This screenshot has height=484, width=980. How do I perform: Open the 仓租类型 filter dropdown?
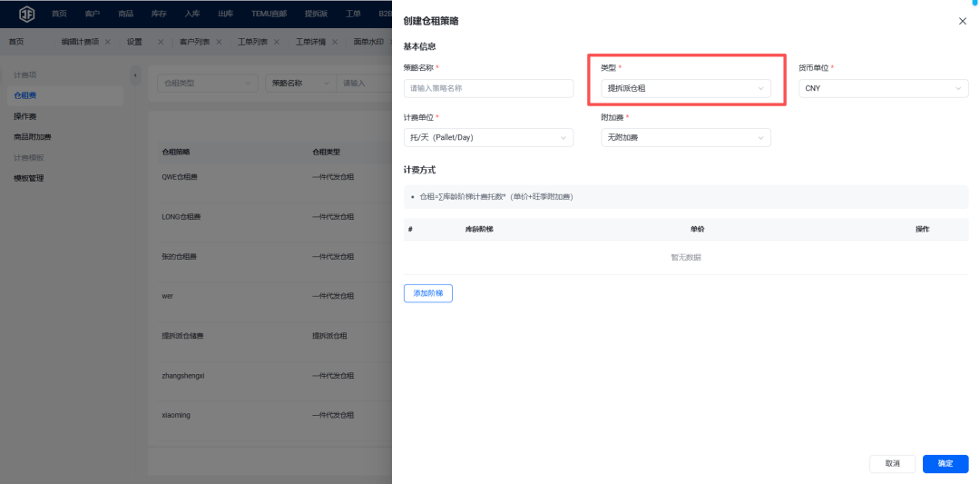pyautogui.click(x=207, y=84)
